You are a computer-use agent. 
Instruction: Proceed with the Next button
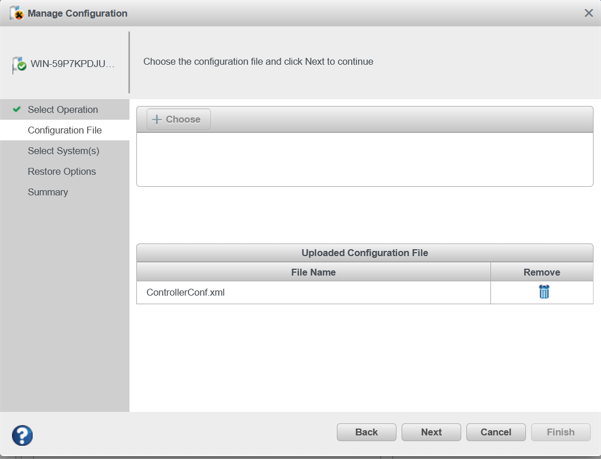(x=431, y=432)
